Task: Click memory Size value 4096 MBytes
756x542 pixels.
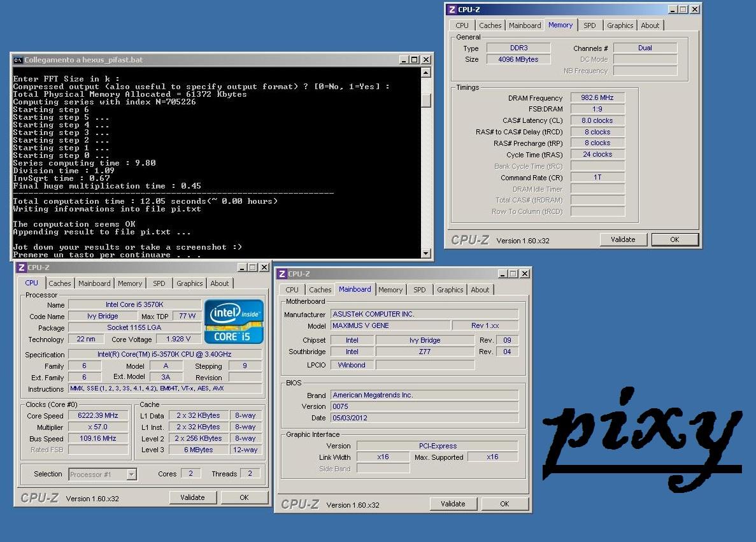Action: (519, 59)
